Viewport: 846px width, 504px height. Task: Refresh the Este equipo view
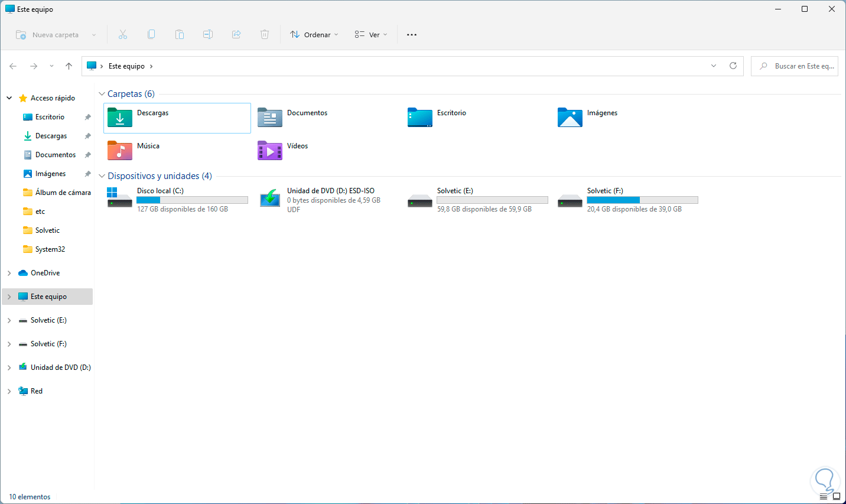[x=733, y=66]
